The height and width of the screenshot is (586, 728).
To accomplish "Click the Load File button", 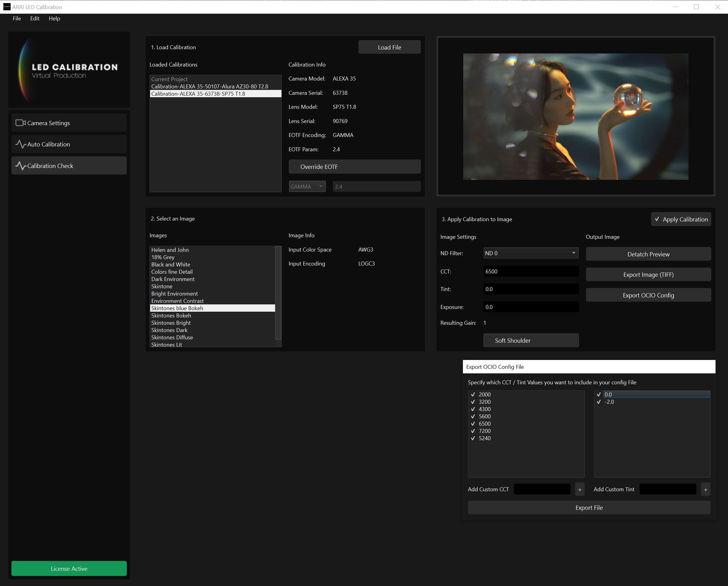I will pyautogui.click(x=389, y=47).
